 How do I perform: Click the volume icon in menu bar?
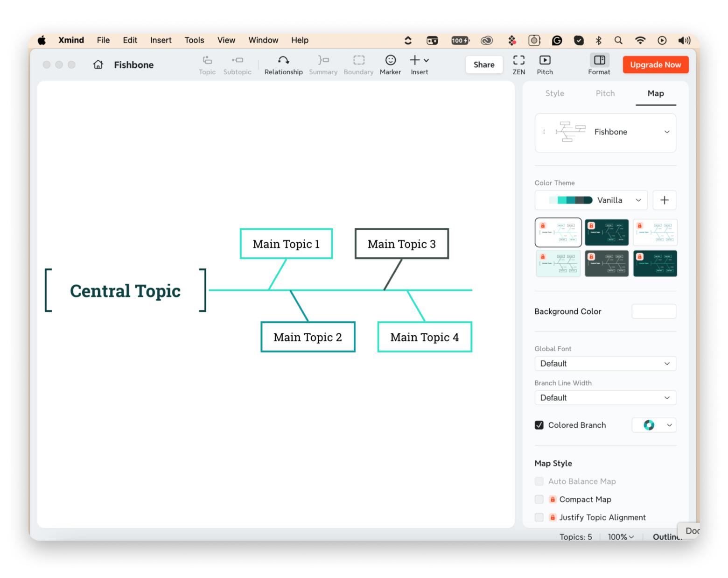684,40
